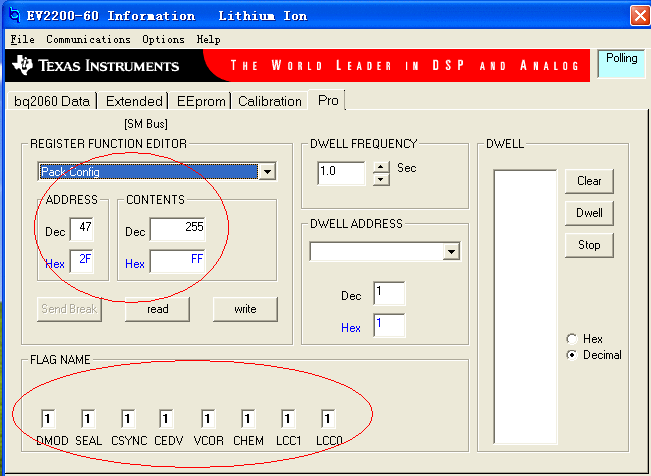Click the Dwell Address Hex field
The height and width of the screenshot is (476, 651).
389,325
